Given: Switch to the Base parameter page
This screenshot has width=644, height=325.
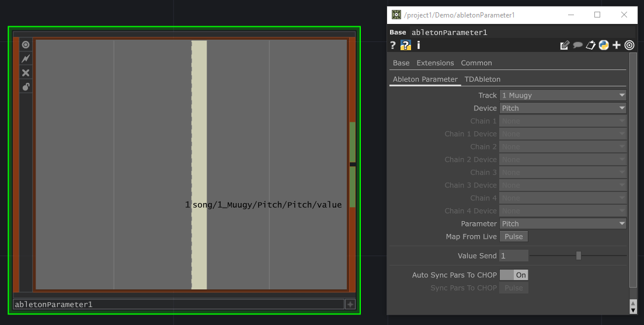Looking at the screenshot, I should [401, 63].
